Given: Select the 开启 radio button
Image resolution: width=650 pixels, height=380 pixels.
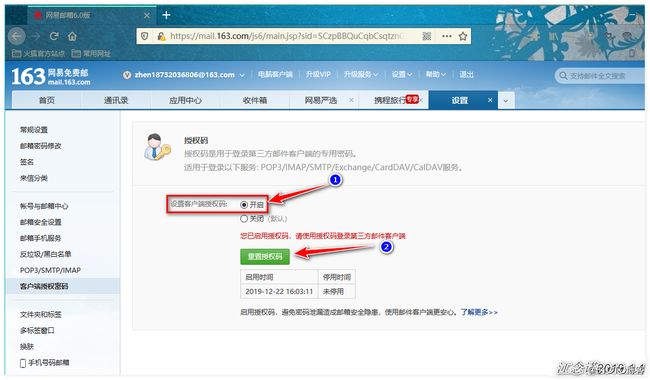Looking at the screenshot, I should (x=244, y=205).
